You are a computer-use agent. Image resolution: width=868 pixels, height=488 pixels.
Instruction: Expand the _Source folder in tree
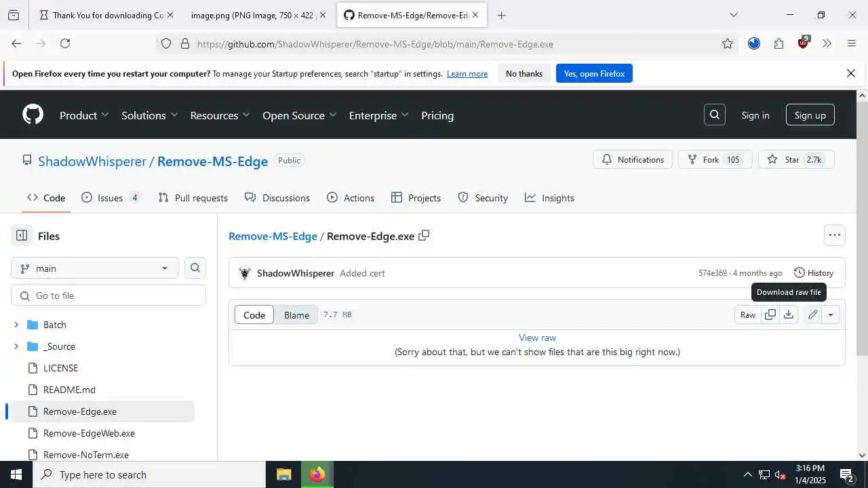coord(16,346)
